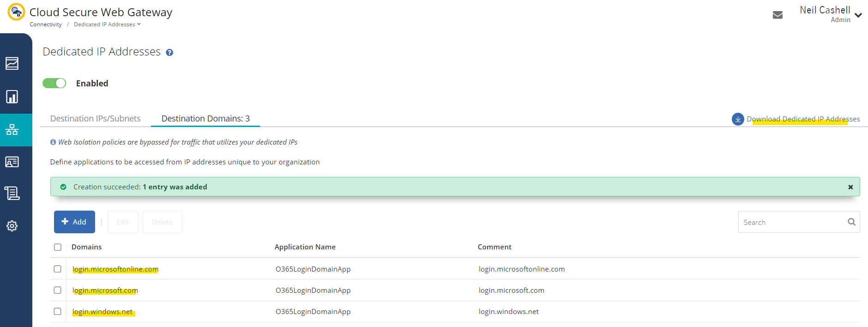Click the help question mark icon
868x327 pixels.
pyautogui.click(x=169, y=53)
